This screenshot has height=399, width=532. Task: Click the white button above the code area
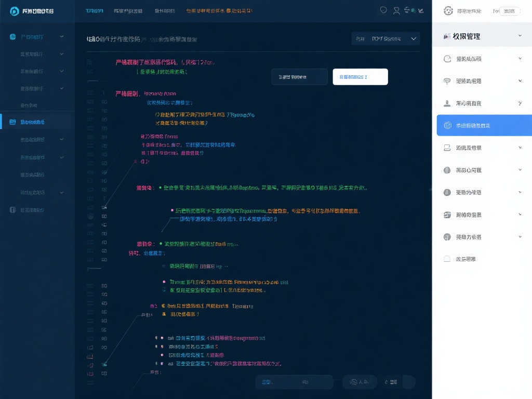[360, 77]
